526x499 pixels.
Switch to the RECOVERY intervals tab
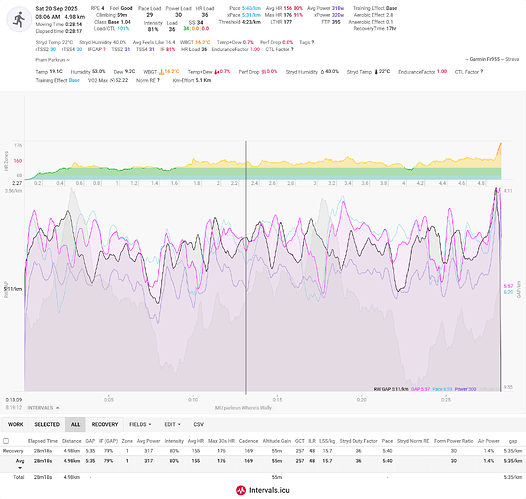tap(105, 425)
